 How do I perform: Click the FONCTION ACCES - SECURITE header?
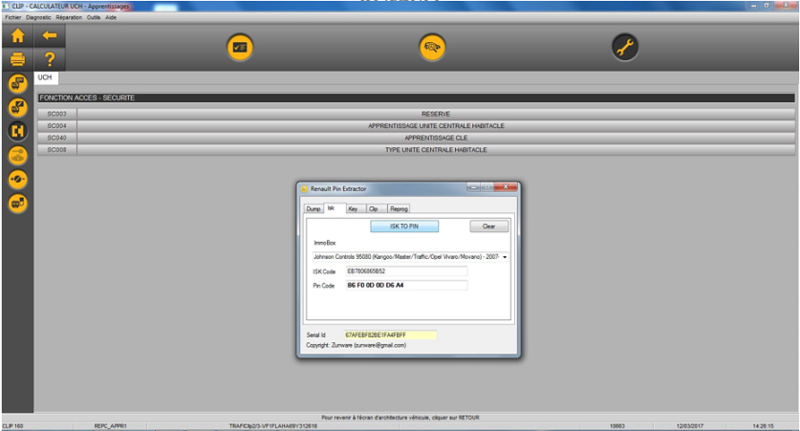tap(416, 97)
